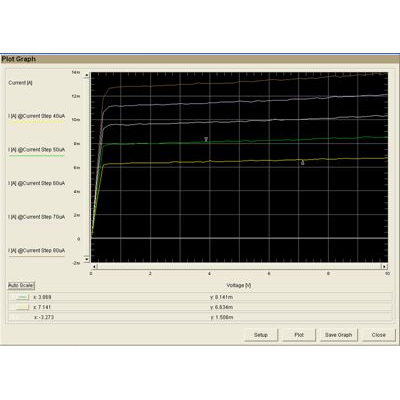400x400 pixels.
Task: Click the Plot button
Action: pos(299,335)
